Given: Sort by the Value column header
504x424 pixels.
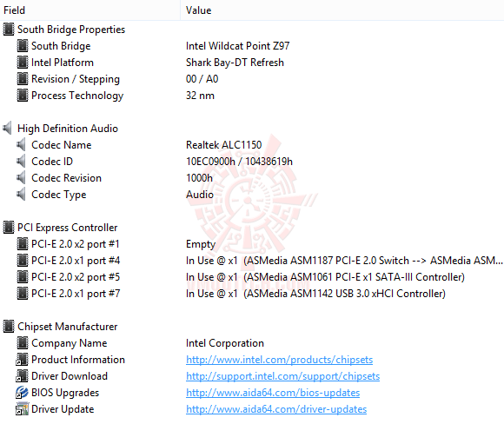Looking at the screenshot, I should coord(342,10).
